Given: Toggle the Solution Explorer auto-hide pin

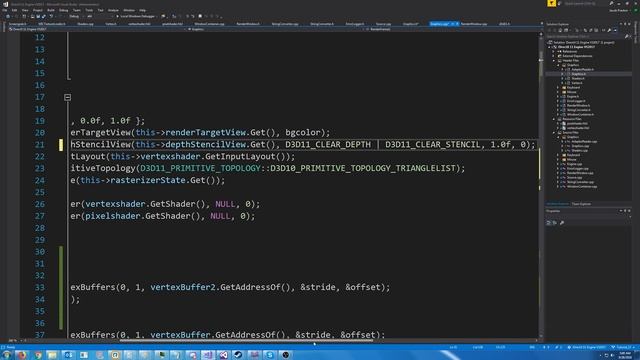Looking at the screenshot, I should pyautogui.click(x=625, y=24).
